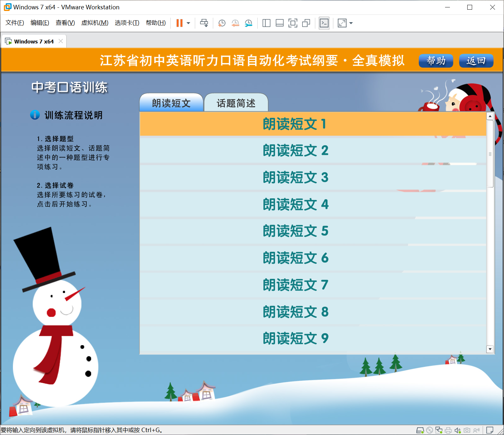Click the network adapter status icon

439,430
